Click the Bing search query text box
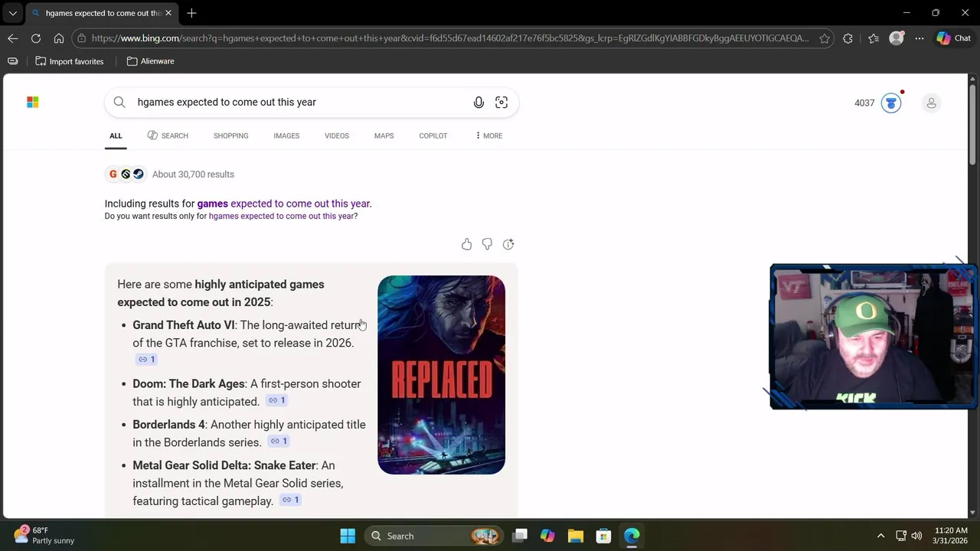The width and height of the screenshot is (980, 551). (x=299, y=102)
